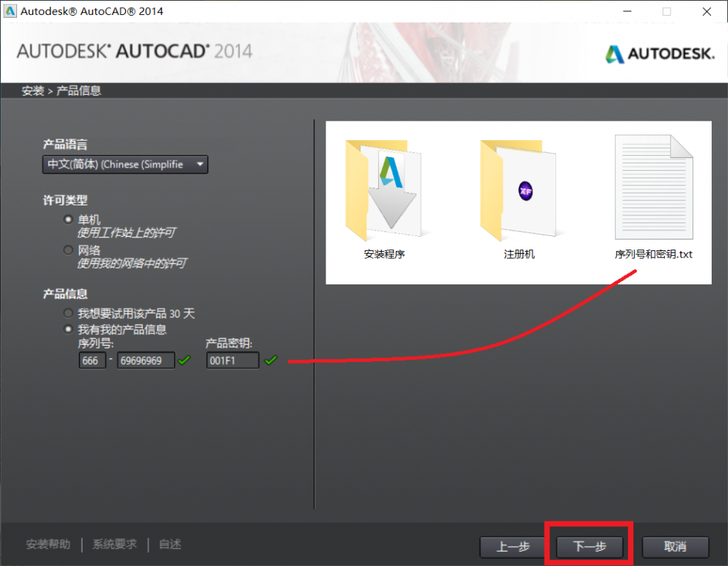Click the 许可类型 heading
Screen dimensions: 728x566
(65, 200)
